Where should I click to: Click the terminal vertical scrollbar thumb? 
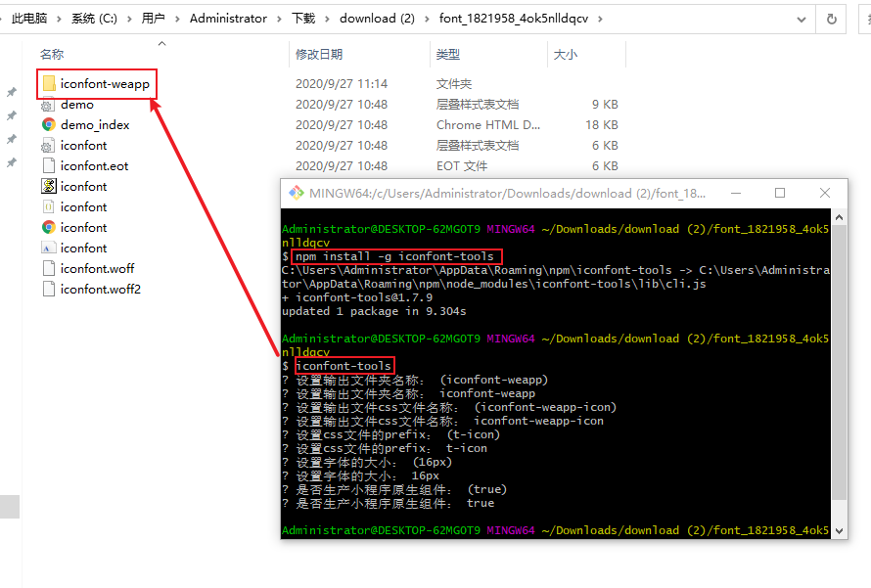tap(840, 361)
